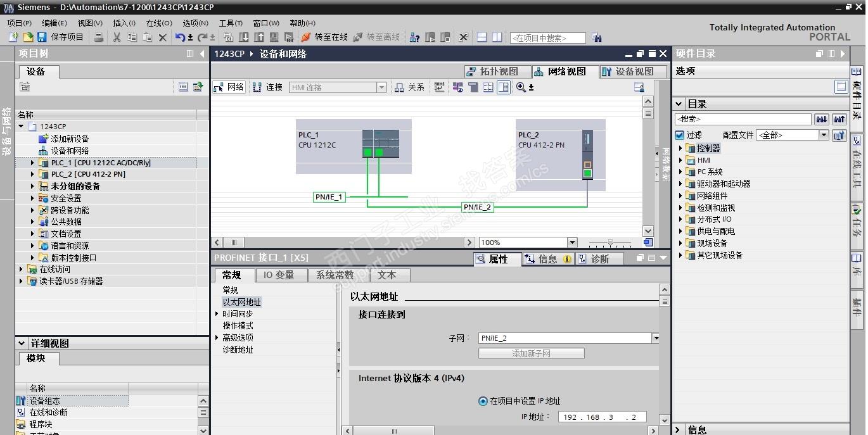Click the zoom magnifier icon in network view

(521, 87)
